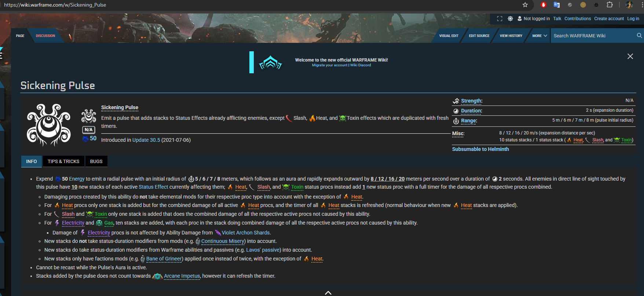
Task: Click the red extension icon in browser toolbar
Action: [544, 5]
